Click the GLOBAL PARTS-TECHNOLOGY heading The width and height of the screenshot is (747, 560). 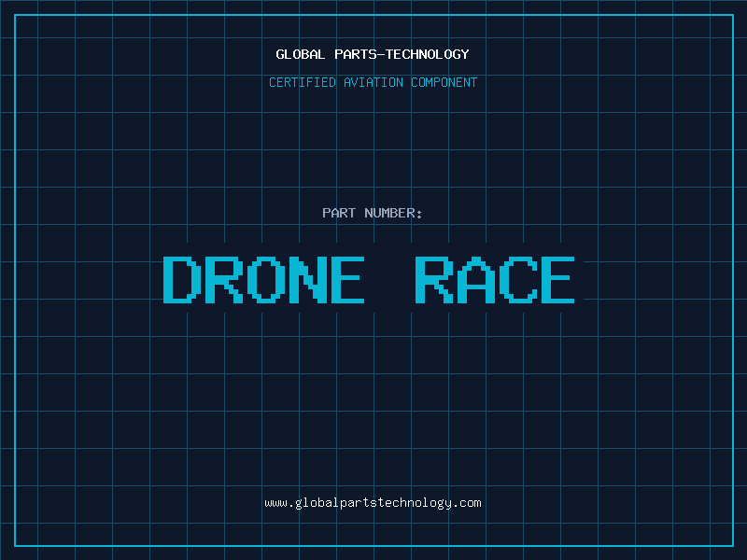point(373,54)
